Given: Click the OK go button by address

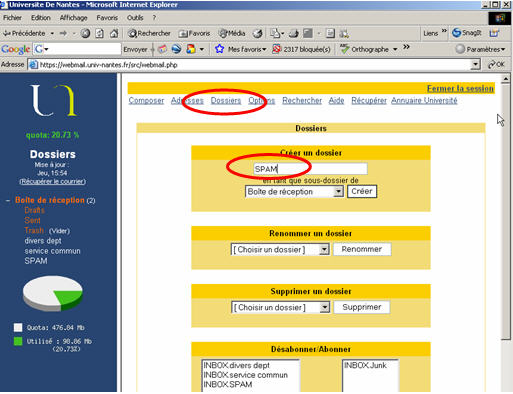Looking at the screenshot, I should point(497,64).
